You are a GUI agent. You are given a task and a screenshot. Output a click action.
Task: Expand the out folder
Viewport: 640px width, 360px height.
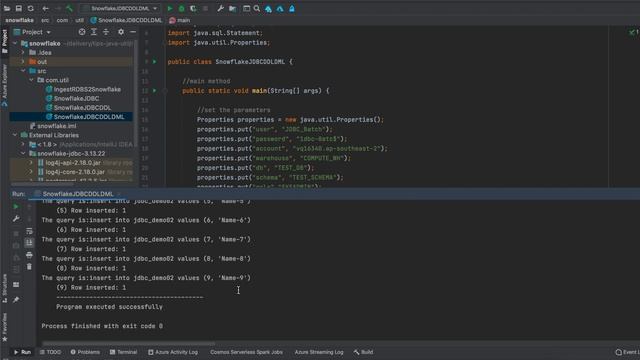[23, 62]
